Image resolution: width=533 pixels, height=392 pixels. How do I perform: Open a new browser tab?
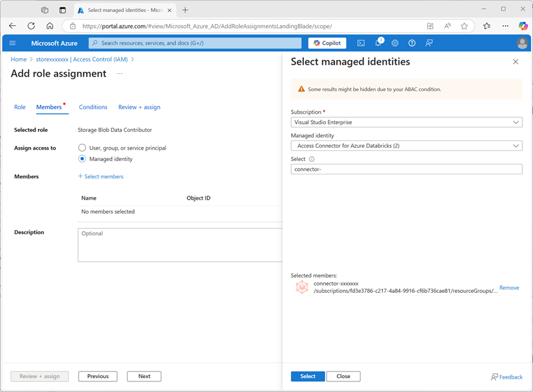185,10
